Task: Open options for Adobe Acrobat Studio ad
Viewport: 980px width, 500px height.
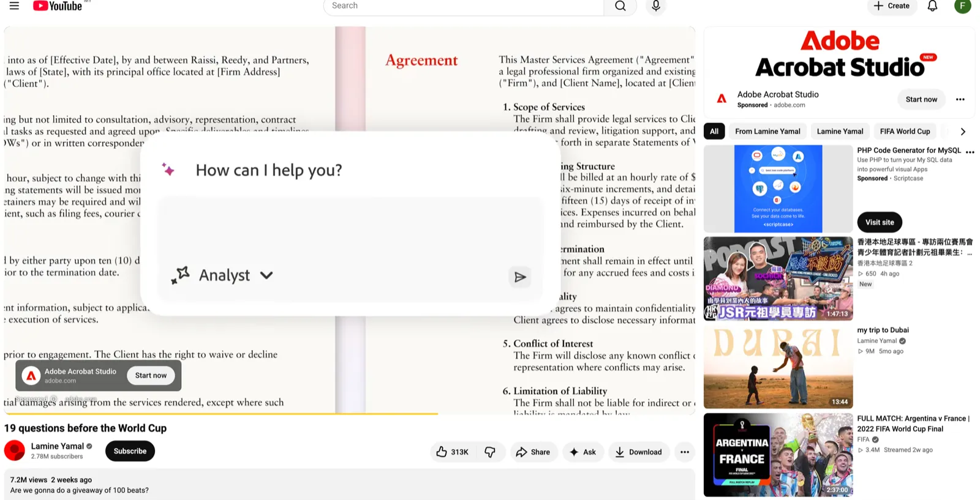Action: 960,99
